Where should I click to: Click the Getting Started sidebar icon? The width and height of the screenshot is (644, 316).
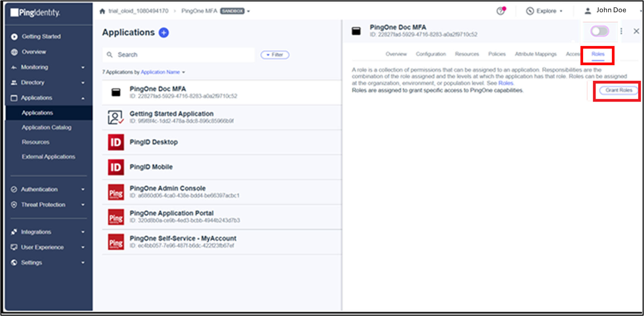[x=14, y=37]
